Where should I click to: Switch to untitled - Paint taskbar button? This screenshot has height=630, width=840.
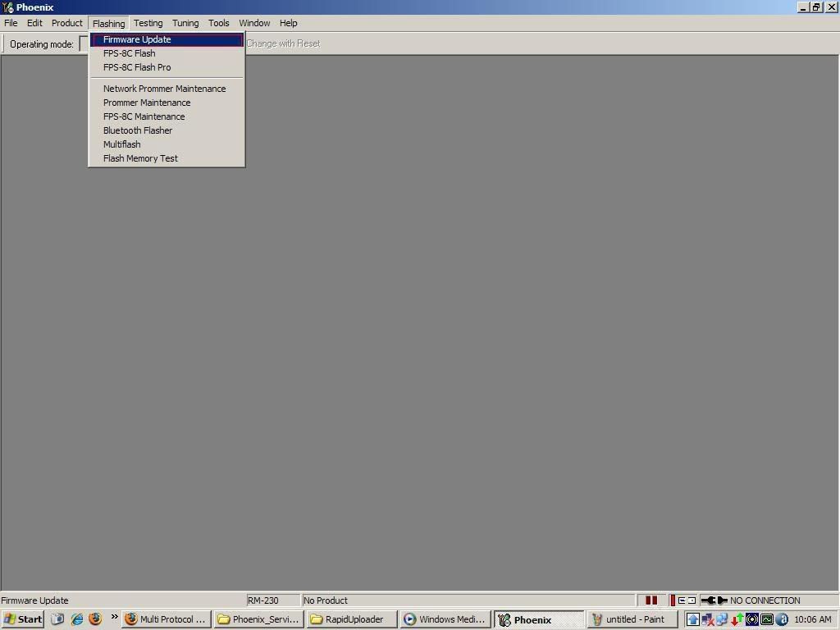632,619
